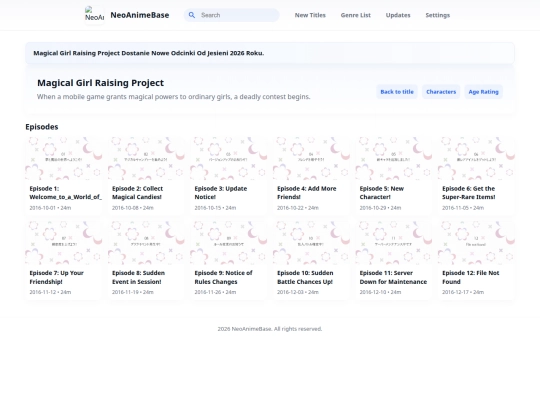Select title 'Episode 3: Update Notice!'
Screen dimensions: 540x405
221,193
